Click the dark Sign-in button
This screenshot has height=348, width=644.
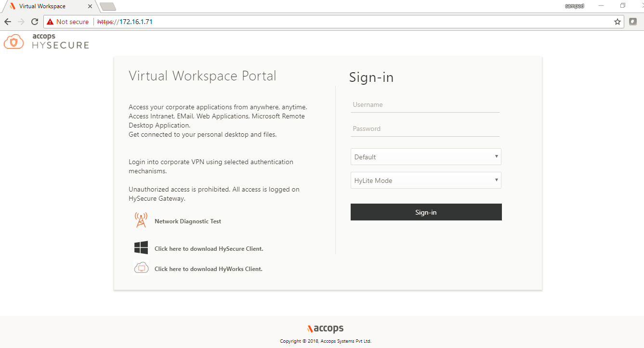tap(426, 212)
